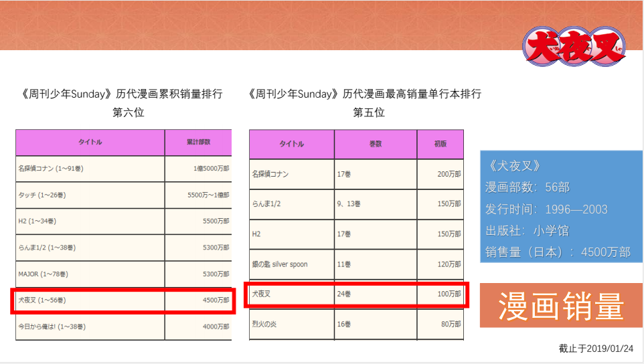Click the 初版 column header

(440, 144)
